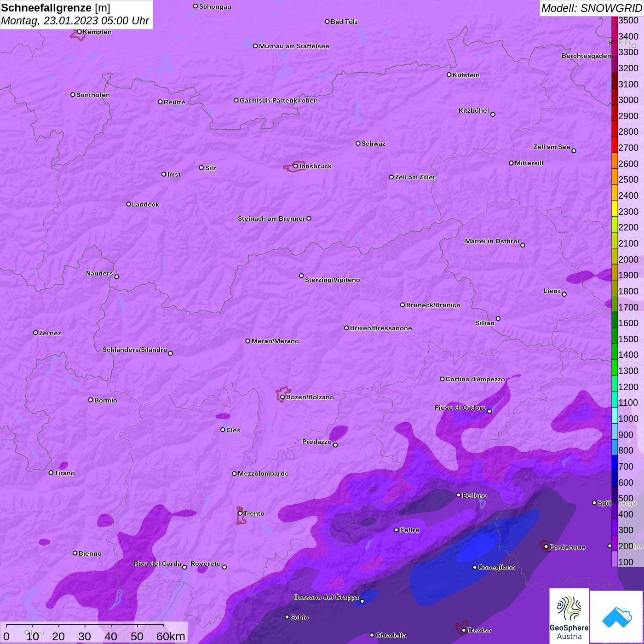644x644 pixels.
Task: Click the Zernez town label
Action: coord(50,333)
